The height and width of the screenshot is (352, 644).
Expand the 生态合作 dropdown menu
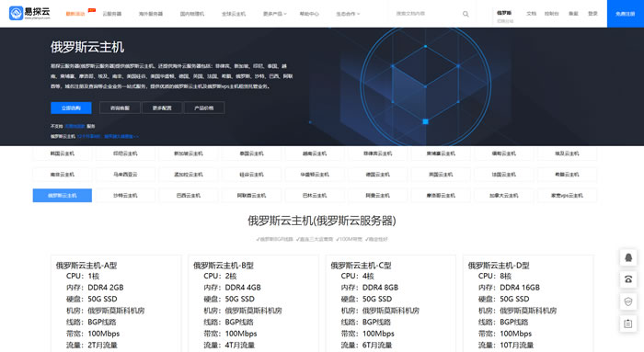point(348,14)
